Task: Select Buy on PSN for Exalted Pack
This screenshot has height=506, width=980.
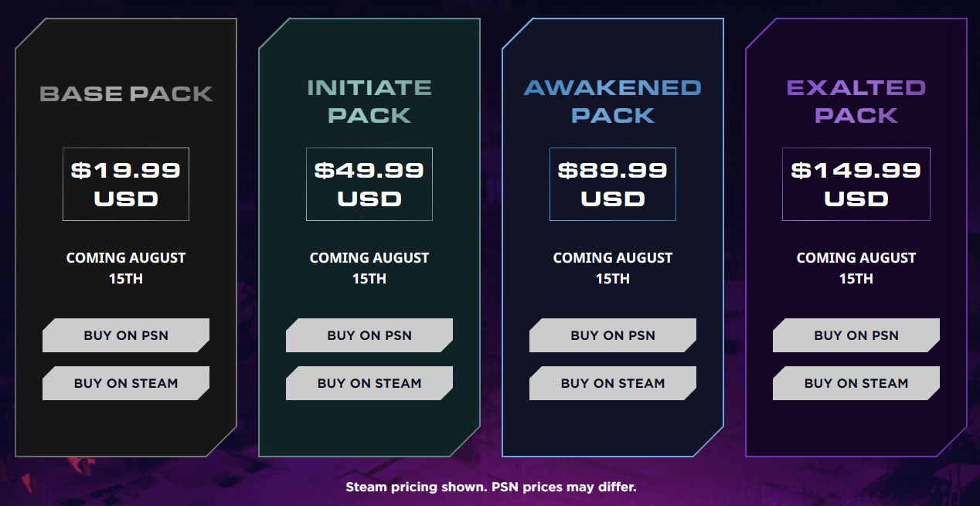Action: point(856,335)
